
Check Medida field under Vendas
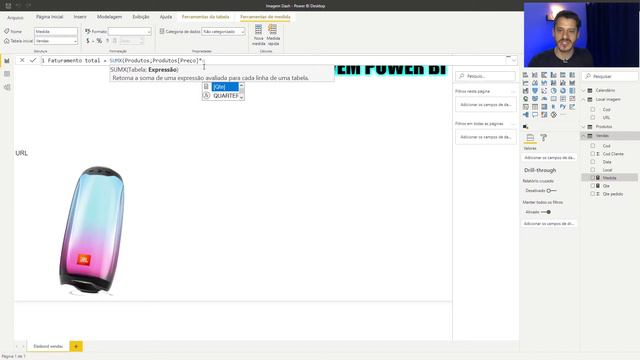[593, 178]
